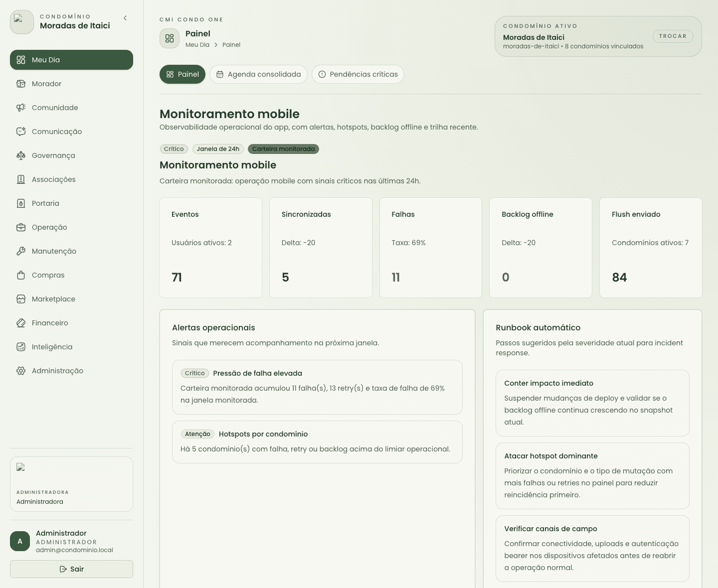The width and height of the screenshot is (718, 588).
Task: Click the Administração gear icon
Action: click(21, 371)
